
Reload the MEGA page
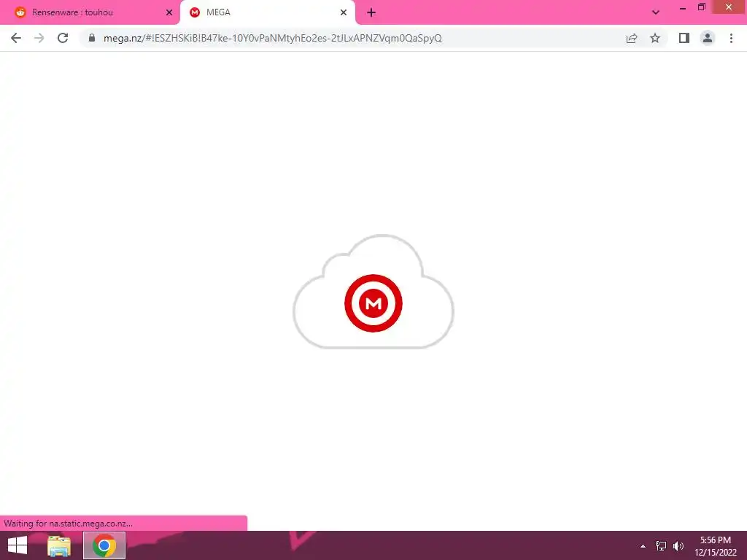pyautogui.click(x=63, y=38)
